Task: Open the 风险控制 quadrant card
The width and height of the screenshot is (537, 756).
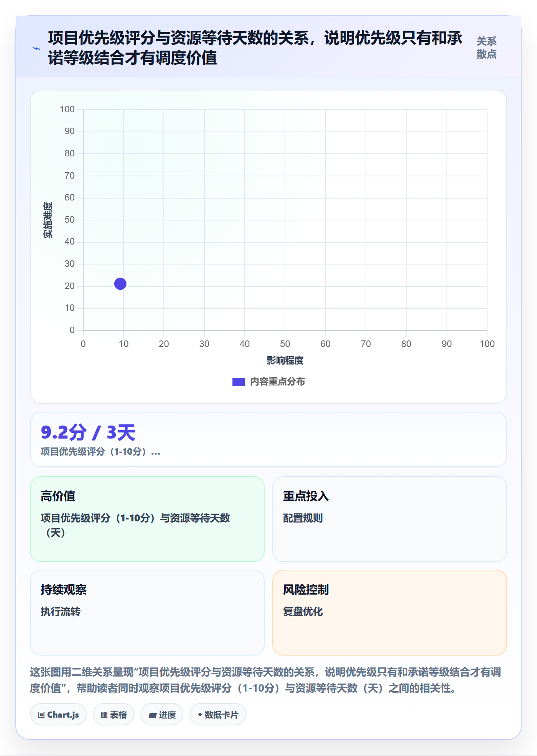Action: pos(390,613)
